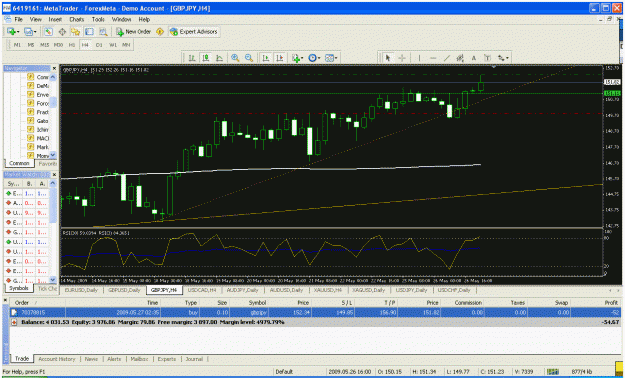The height and width of the screenshot is (378, 625).
Task: Switch Navigator to Common tab
Action: (19, 163)
